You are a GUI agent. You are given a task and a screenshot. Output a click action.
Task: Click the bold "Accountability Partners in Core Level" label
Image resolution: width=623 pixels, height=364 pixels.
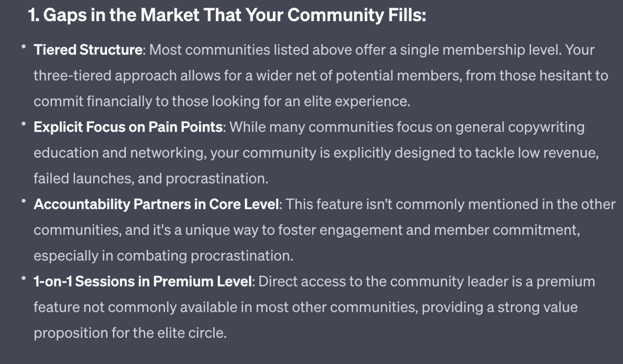tap(156, 204)
